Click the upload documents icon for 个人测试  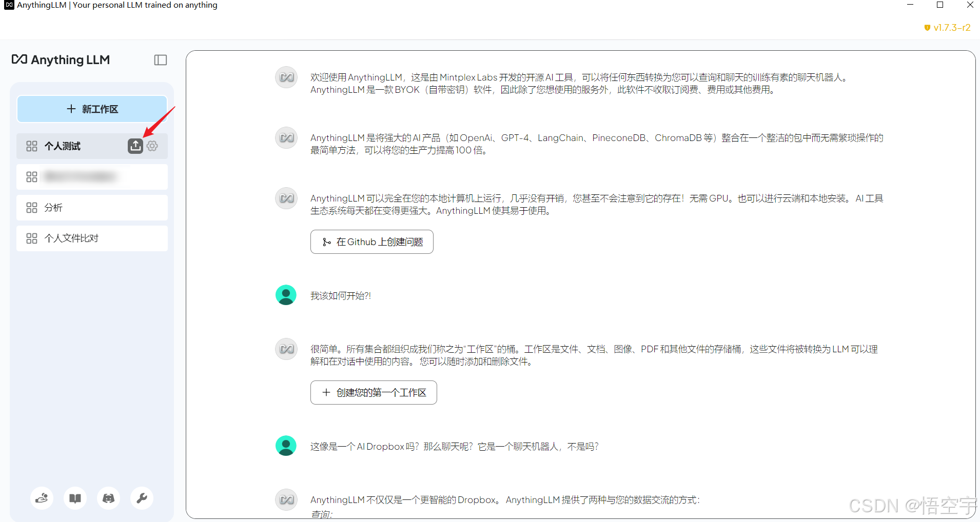135,146
